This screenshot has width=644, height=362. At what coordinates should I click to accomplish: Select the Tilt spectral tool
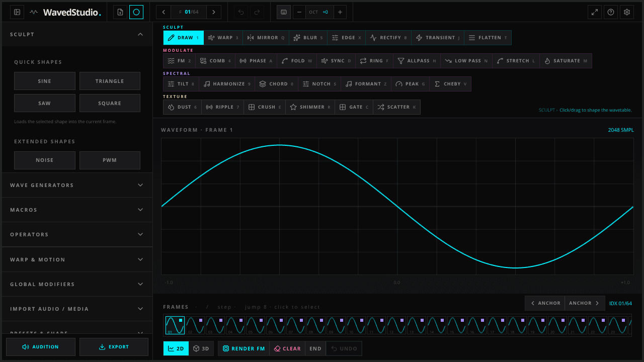(x=181, y=84)
